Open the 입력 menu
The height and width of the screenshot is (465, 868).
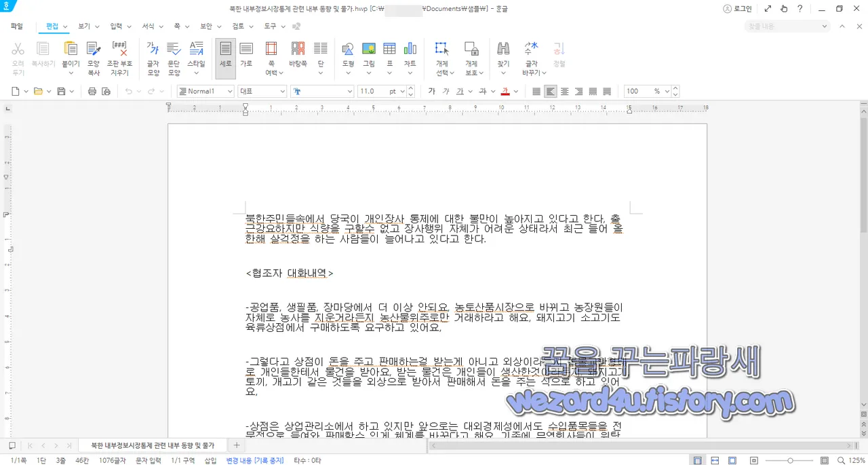[x=121, y=26]
